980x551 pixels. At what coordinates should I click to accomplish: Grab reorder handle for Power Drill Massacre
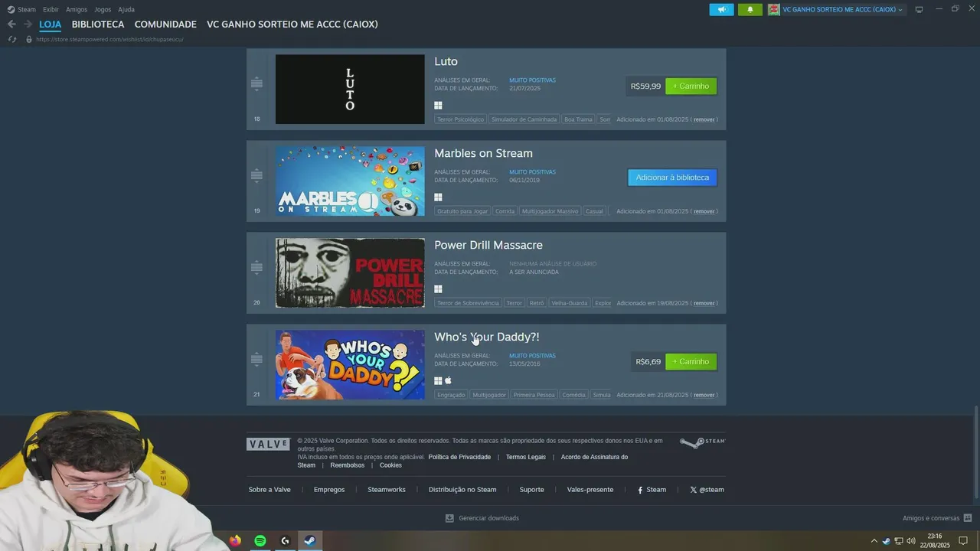tap(256, 267)
